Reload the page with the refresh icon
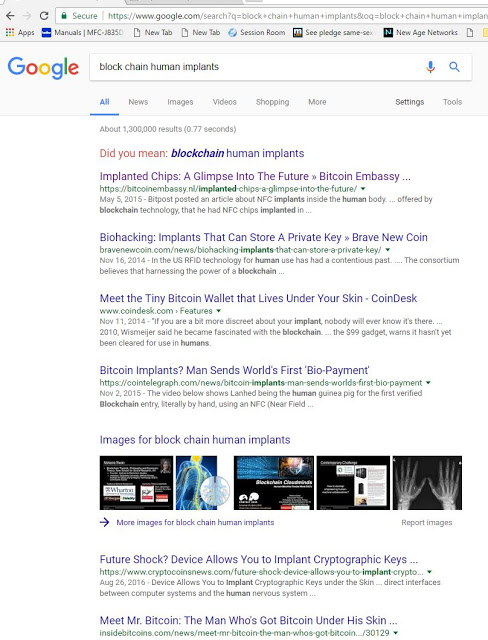Viewport: 488px width, 640px height. click(x=44, y=16)
